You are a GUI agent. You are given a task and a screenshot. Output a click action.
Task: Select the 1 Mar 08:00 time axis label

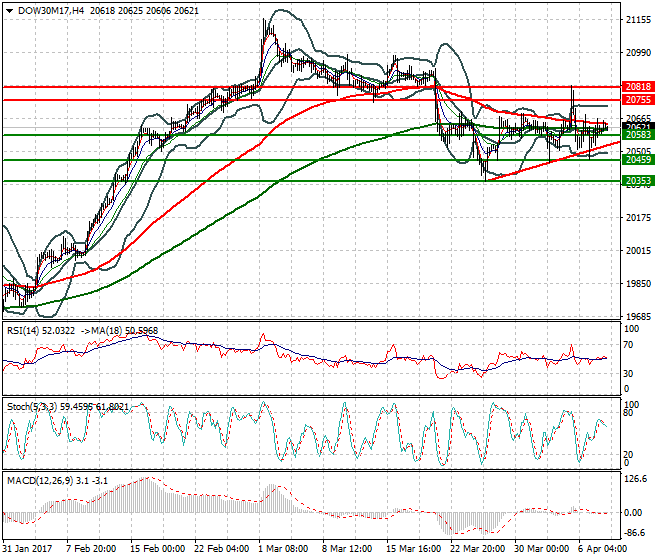(x=283, y=549)
